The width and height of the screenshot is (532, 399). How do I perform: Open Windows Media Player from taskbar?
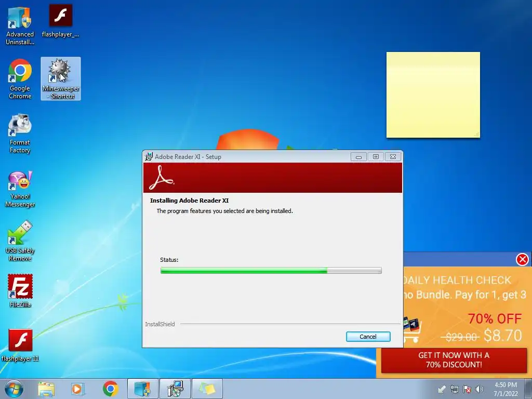tap(78, 389)
